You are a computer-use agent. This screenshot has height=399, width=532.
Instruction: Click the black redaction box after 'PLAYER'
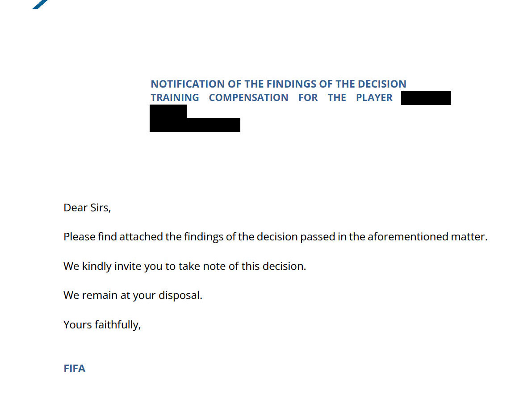pos(426,98)
